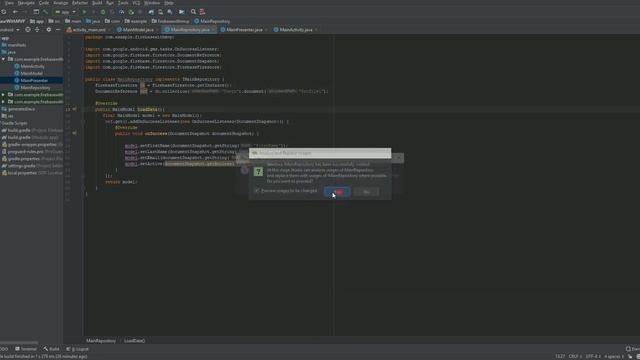Click the AVD Manager toolbar icon

click(160, 12)
